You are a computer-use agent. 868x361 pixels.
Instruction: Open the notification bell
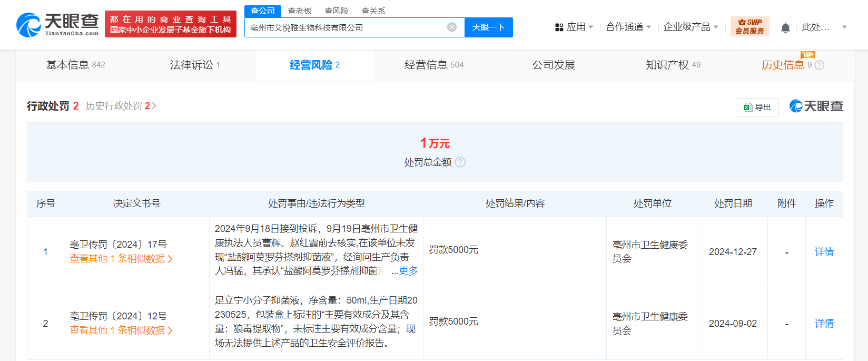(x=785, y=27)
